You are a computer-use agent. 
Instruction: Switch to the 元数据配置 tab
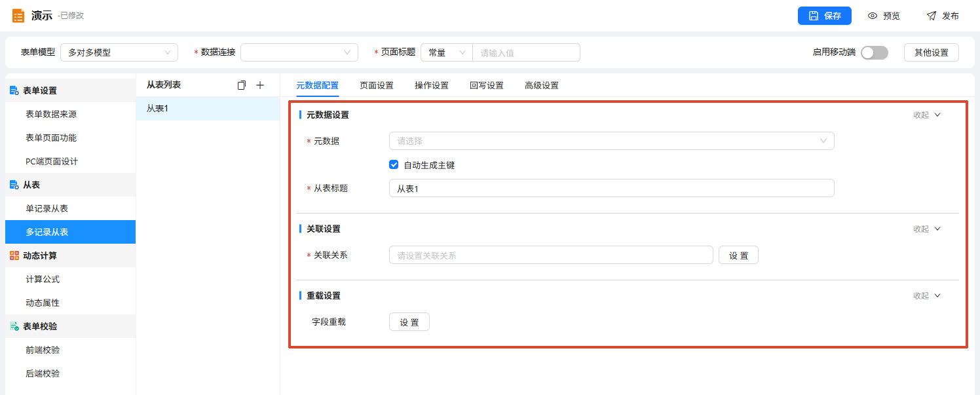click(x=318, y=85)
